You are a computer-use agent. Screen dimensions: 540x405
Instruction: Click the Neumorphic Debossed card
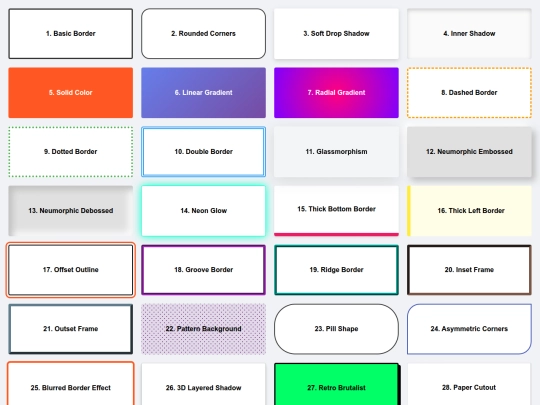coord(71,211)
